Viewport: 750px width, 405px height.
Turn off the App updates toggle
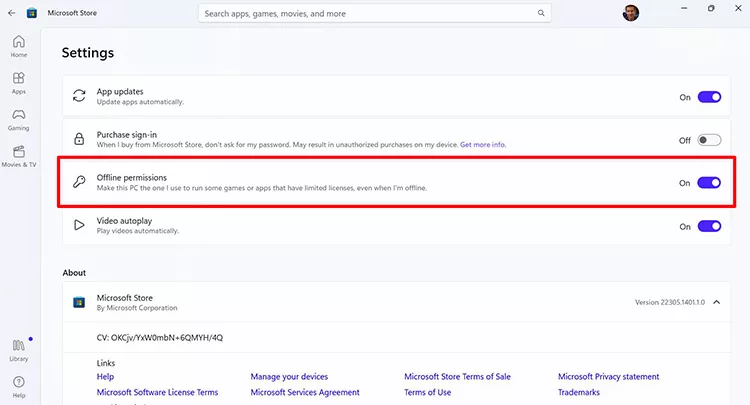709,97
